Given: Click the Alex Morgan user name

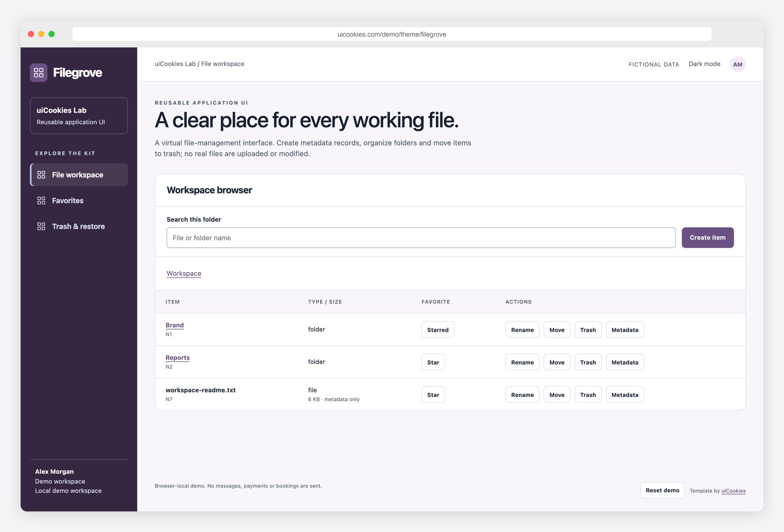Looking at the screenshot, I should click(x=54, y=471).
